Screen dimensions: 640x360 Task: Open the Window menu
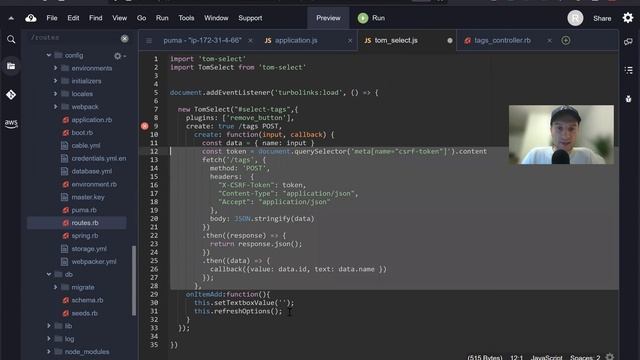[x=216, y=18]
